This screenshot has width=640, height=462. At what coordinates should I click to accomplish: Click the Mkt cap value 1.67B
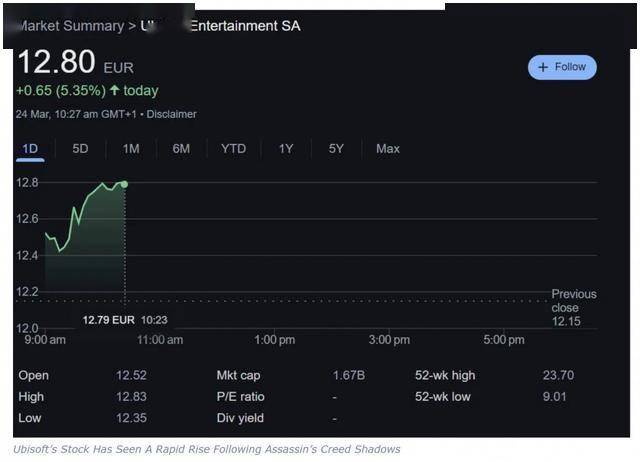click(x=349, y=375)
